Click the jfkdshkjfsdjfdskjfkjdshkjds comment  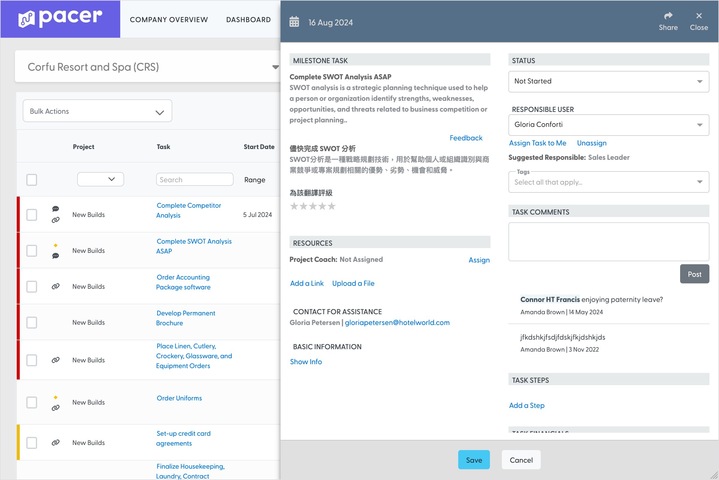pyautogui.click(x=563, y=337)
